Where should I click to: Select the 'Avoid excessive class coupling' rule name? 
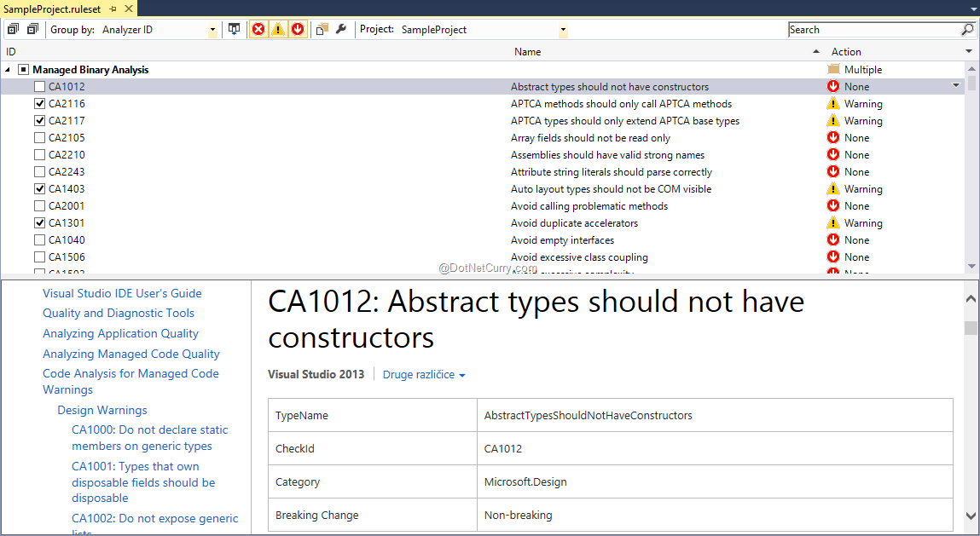(579, 256)
